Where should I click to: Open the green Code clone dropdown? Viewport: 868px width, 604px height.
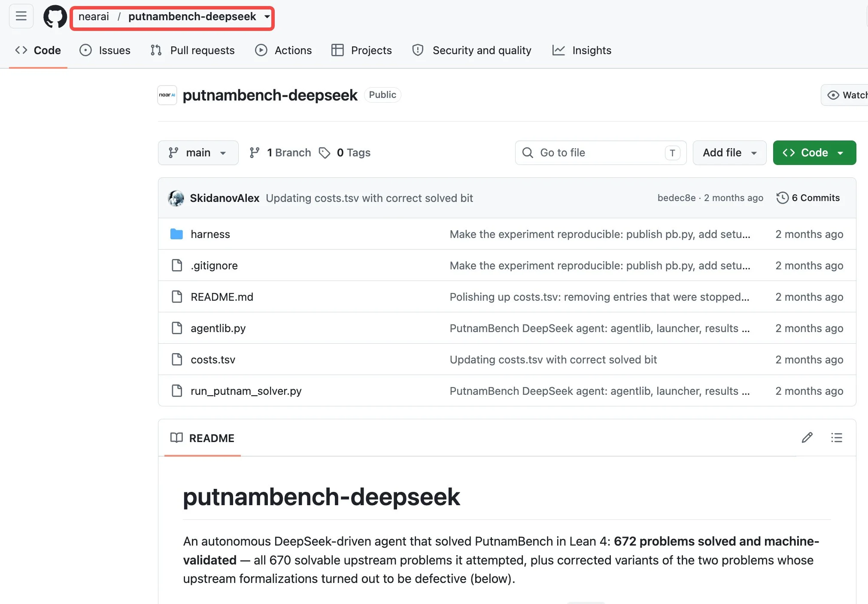(x=814, y=153)
